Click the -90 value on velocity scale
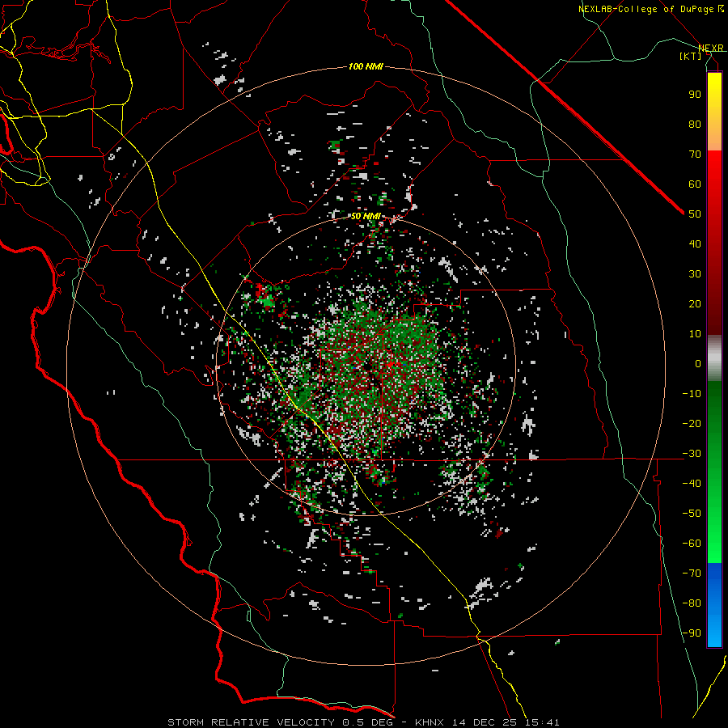This screenshot has height=728, width=728. coord(692,633)
